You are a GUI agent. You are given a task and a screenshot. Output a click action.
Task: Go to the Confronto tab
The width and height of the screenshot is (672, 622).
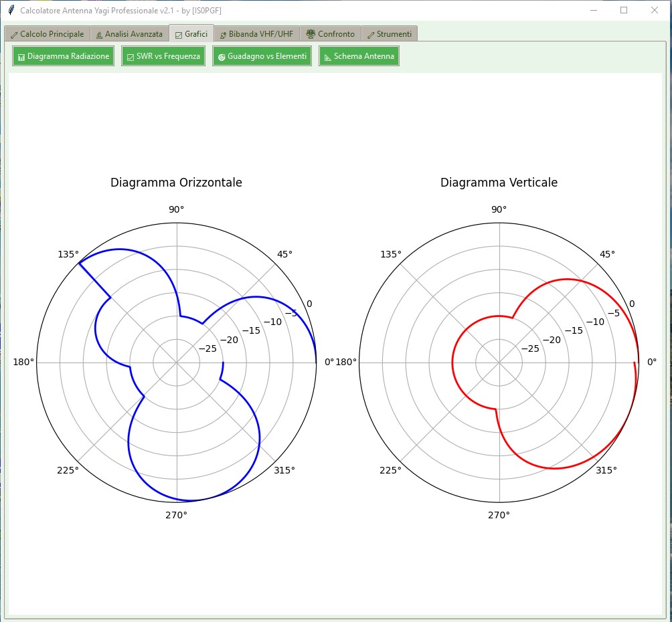pyautogui.click(x=331, y=34)
